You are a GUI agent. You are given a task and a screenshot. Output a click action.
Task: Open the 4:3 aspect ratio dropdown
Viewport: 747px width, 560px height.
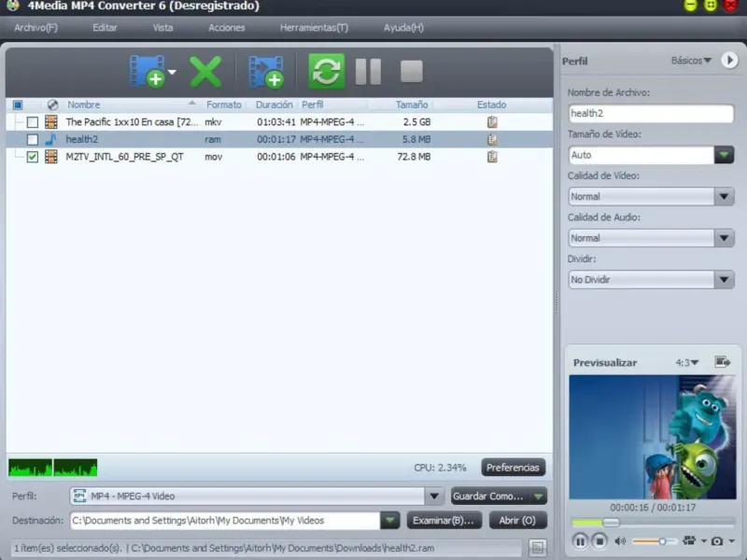tap(687, 363)
